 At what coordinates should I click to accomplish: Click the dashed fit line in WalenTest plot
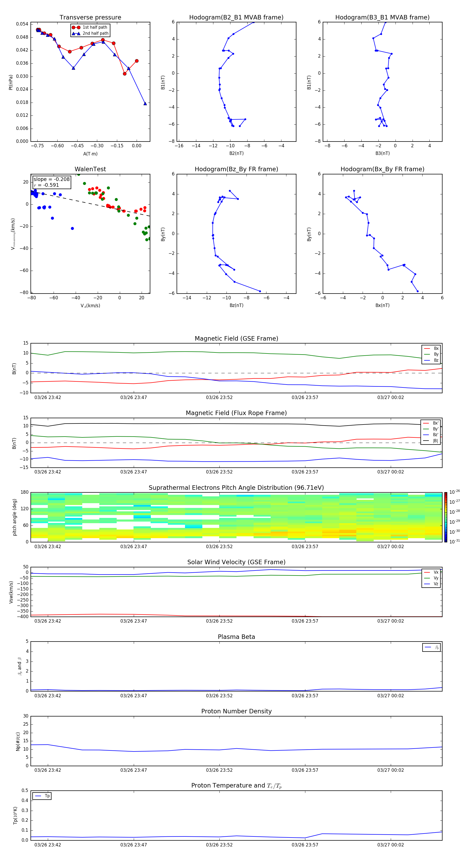pos(90,204)
